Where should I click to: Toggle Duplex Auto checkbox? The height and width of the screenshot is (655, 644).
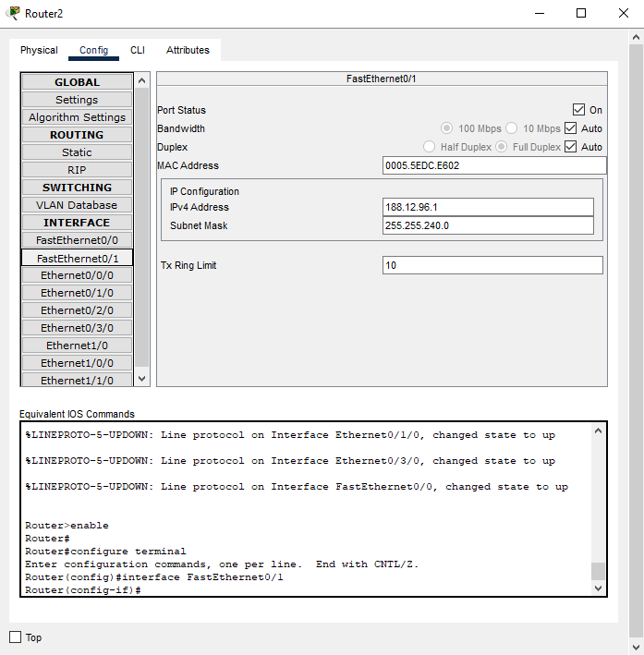[x=570, y=147]
